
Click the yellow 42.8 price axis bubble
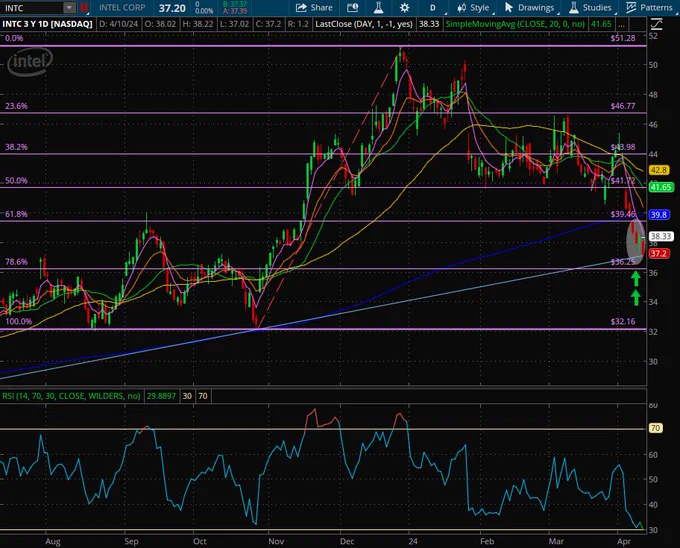tap(658, 170)
